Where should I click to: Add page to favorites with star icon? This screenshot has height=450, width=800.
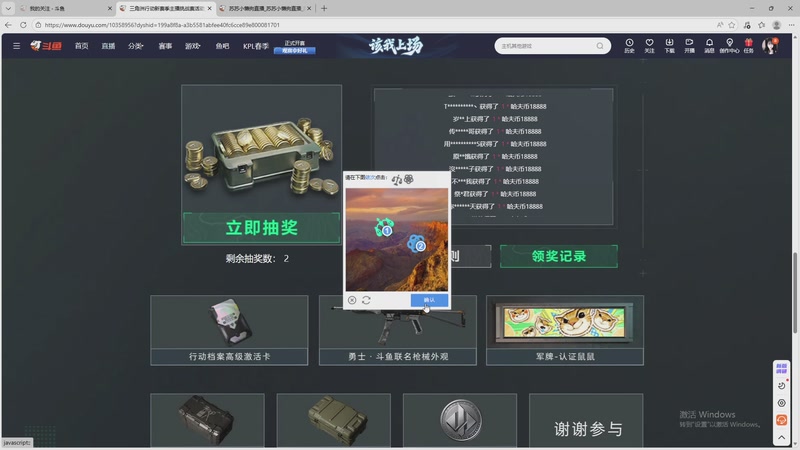coord(732,24)
